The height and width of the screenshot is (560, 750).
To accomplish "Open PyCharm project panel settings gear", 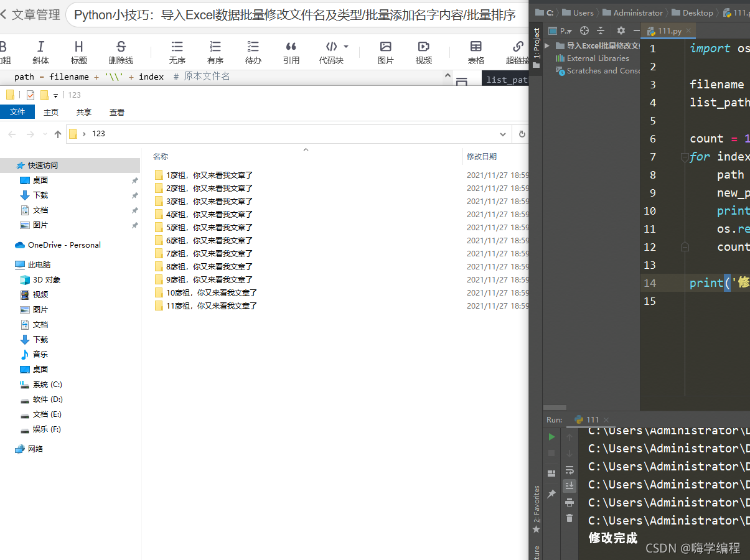I will coord(621,30).
